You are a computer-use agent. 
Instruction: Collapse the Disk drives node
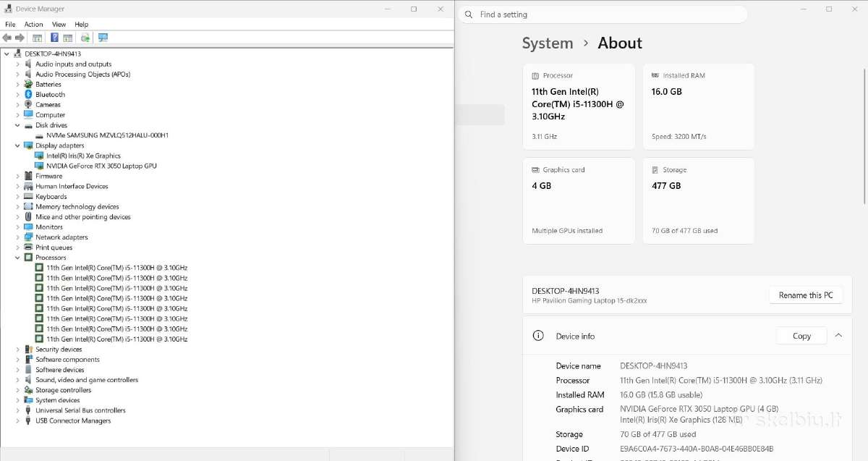pos(18,125)
